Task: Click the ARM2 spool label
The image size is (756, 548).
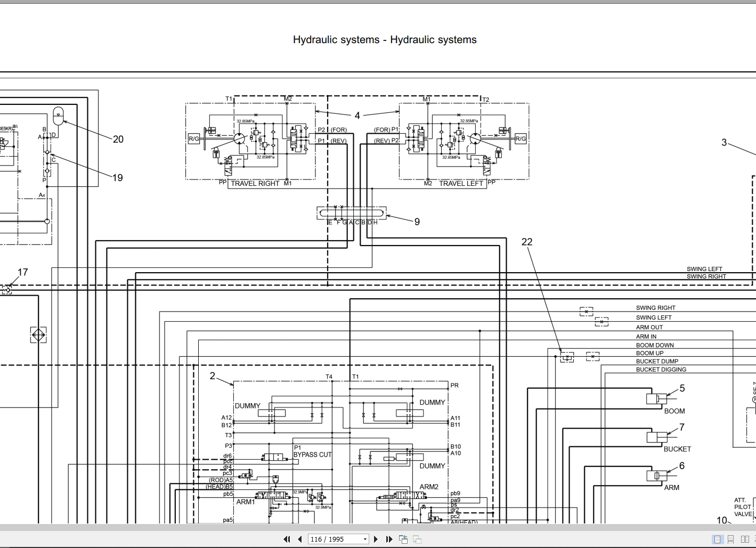Action: pyautogui.click(x=429, y=487)
